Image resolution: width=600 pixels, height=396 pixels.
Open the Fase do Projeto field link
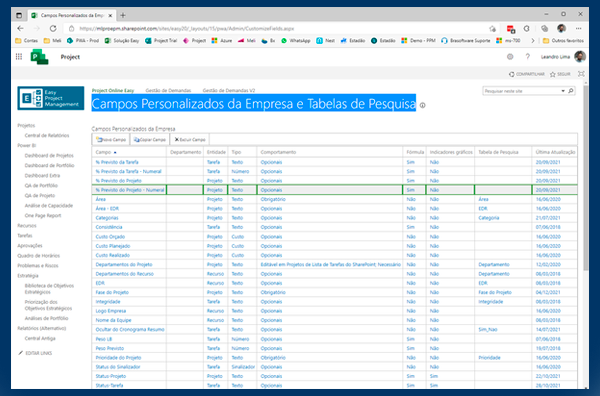(112, 292)
